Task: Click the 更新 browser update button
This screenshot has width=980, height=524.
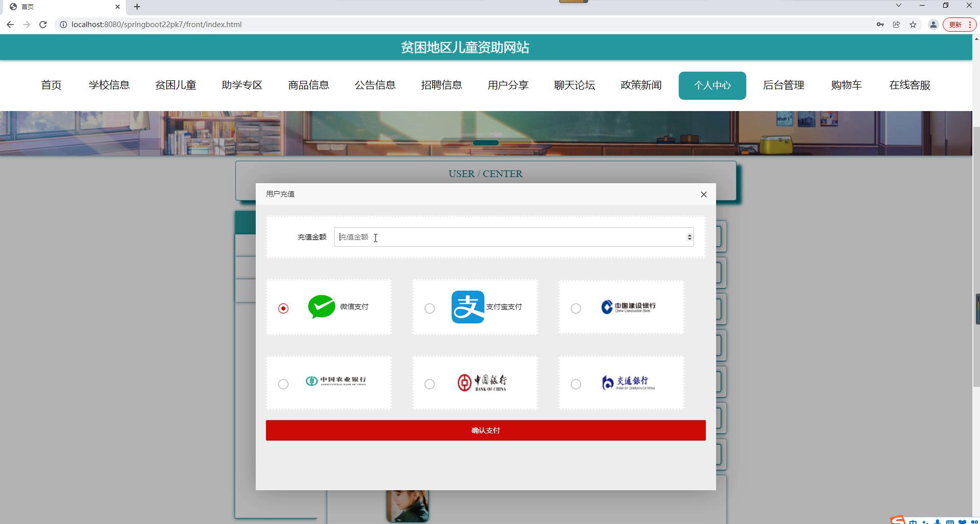Action: pos(959,25)
